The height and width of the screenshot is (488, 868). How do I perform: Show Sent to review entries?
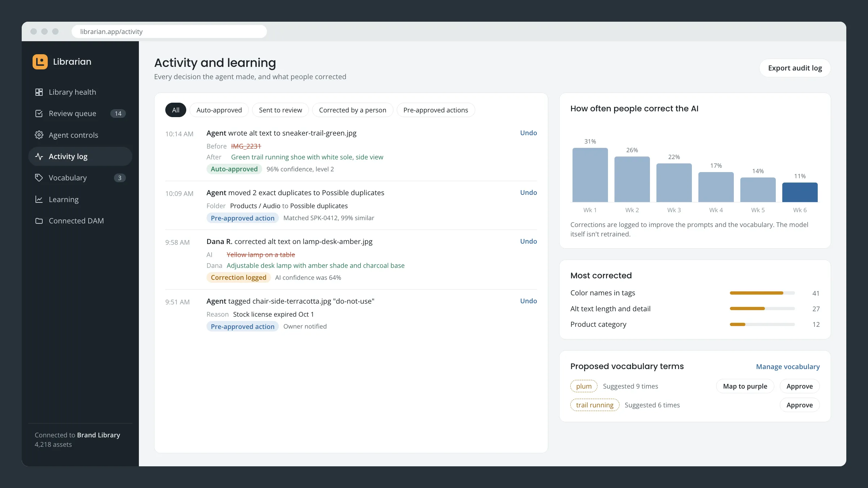(280, 110)
